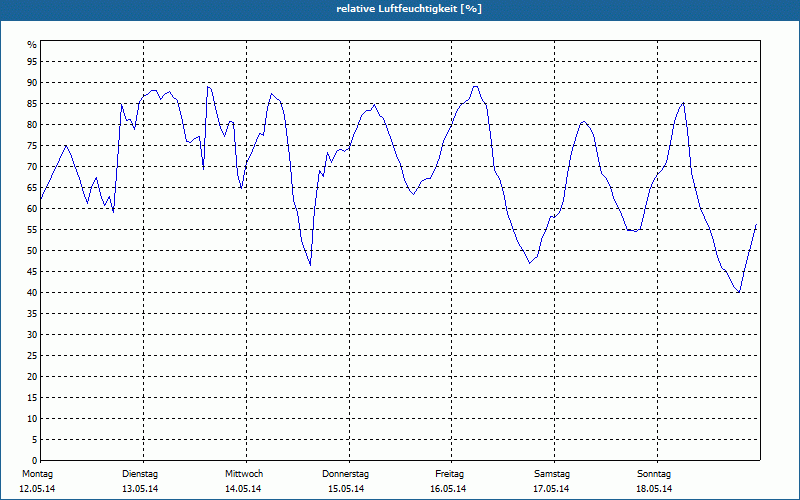The image size is (800, 500).
Task: Click the '%' unit label on y-axis
Action: point(32,45)
